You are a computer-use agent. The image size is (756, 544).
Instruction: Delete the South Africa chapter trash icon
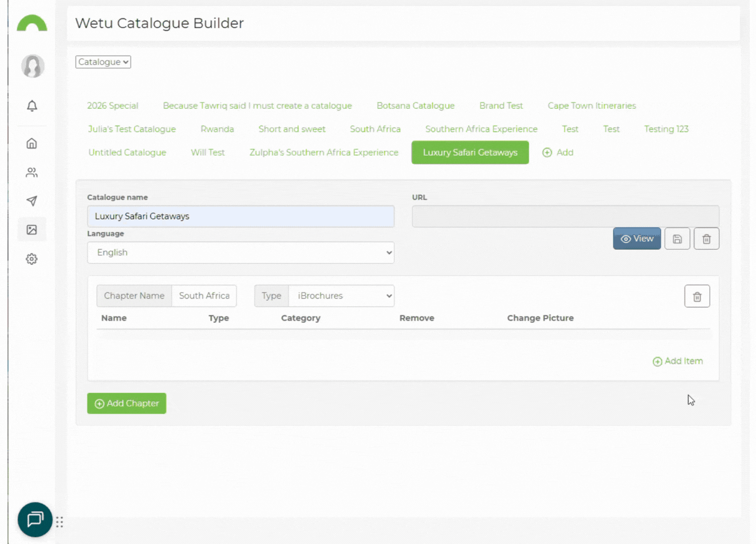click(697, 297)
